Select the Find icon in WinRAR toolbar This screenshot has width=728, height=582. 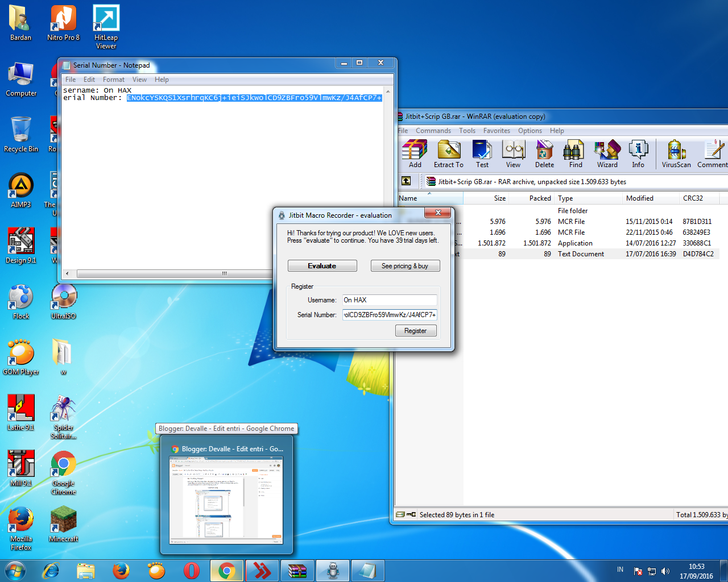coord(574,153)
